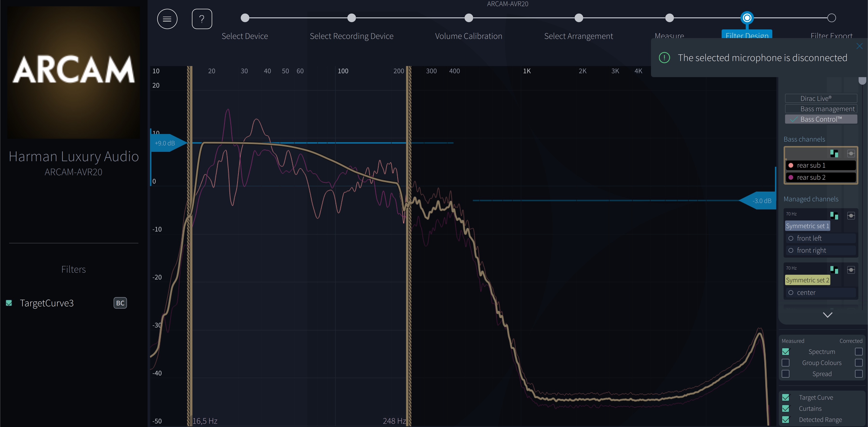Click the right curtain at 248 Hz
The image size is (868, 427).
pyautogui.click(x=409, y=246)
